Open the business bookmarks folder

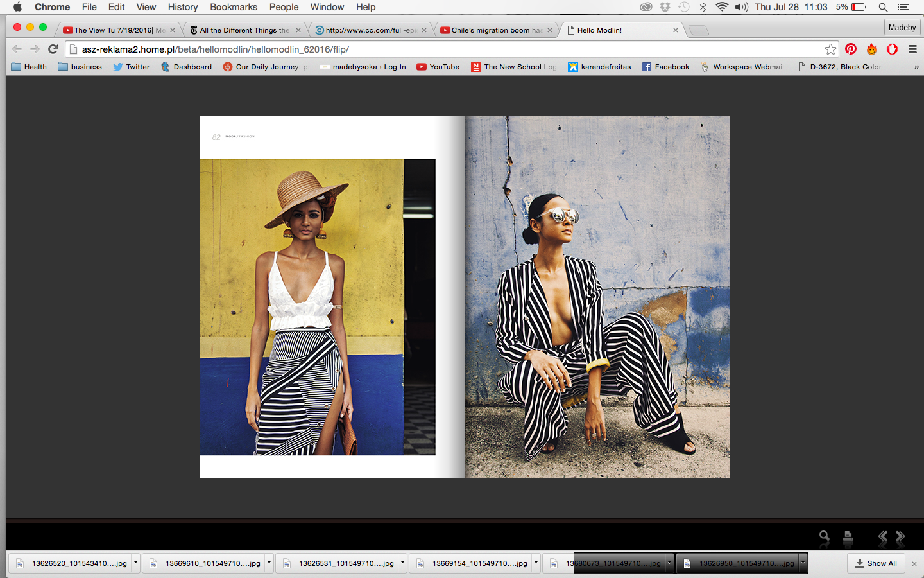(80, 67)
